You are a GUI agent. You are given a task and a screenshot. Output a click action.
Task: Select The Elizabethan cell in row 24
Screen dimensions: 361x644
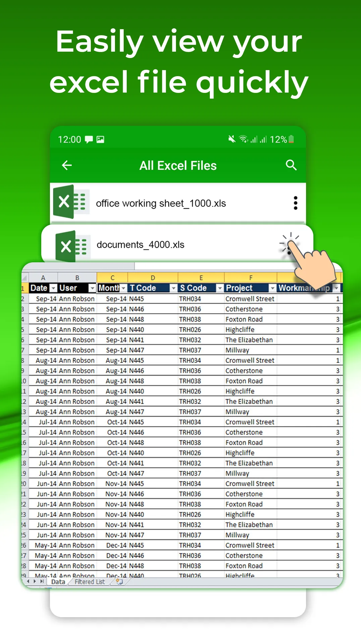point(251,525)
